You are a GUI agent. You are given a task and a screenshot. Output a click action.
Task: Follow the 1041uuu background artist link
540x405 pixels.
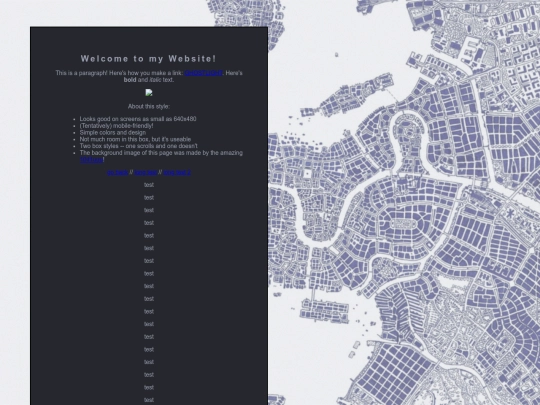pos(91,159)
